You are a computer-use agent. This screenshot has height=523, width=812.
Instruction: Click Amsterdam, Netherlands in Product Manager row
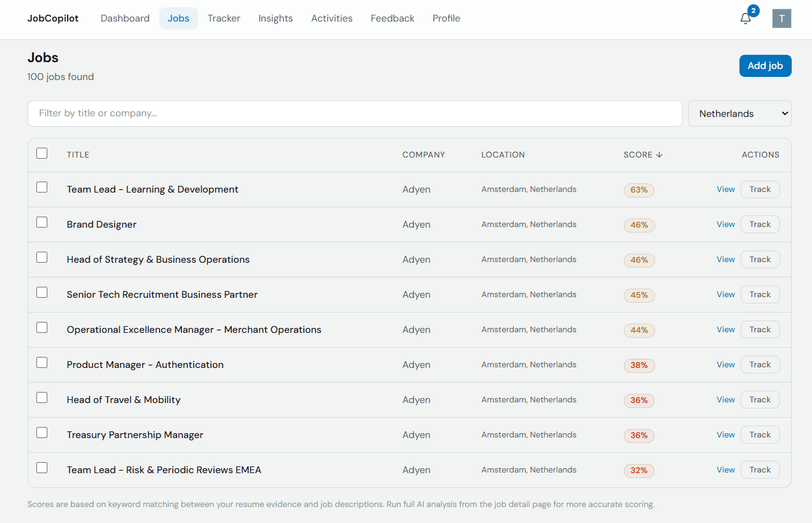point(529,365)
